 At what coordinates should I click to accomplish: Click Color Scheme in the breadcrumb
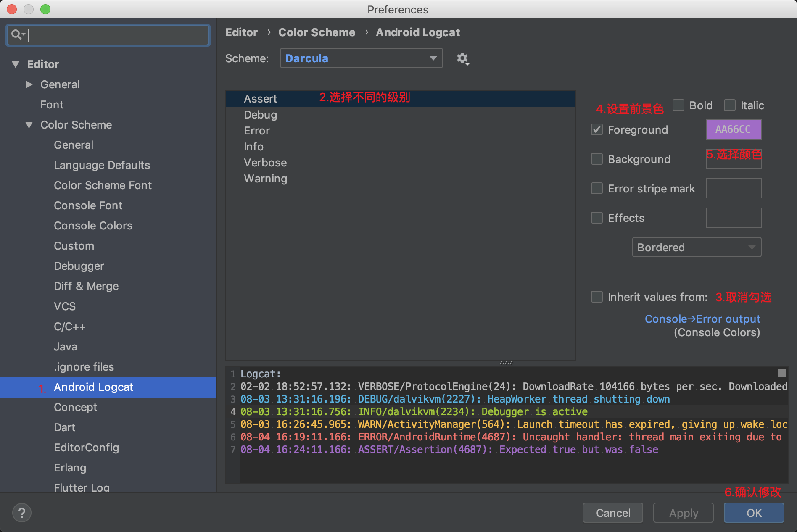pos(317,32)
